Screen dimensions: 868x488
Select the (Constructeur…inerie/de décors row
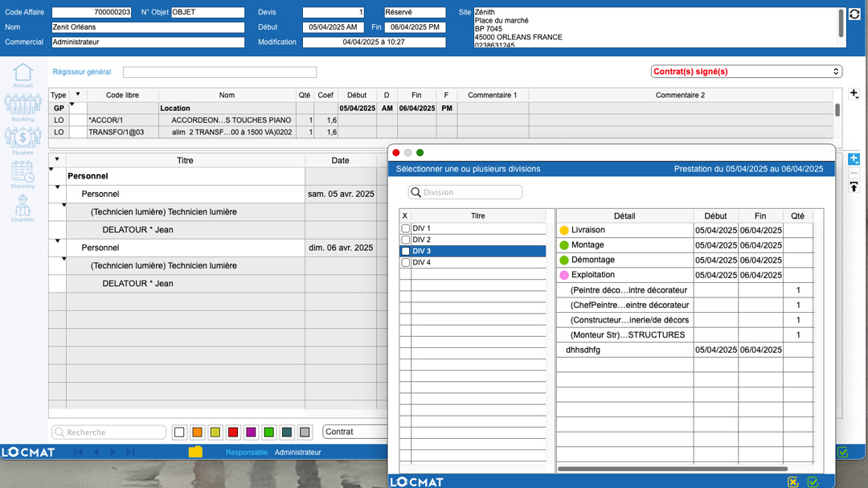tap(686, 320)
